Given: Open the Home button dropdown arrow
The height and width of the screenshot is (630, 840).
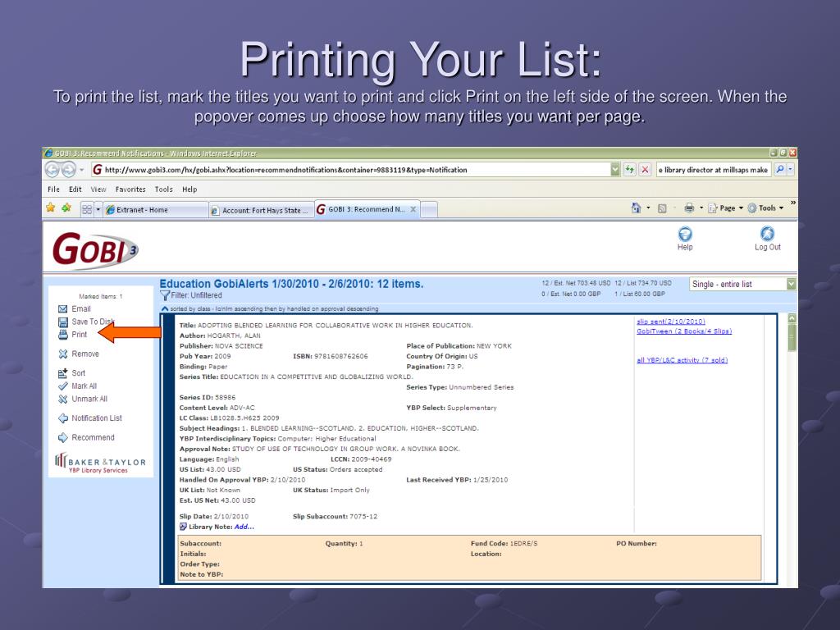Looking at the screenshot, I should [648, 208].
